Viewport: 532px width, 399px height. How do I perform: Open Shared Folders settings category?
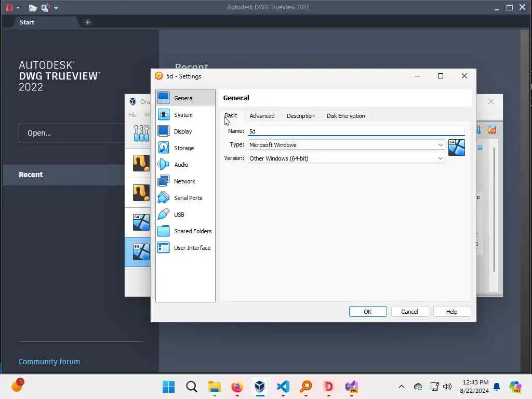tap(185, 231)
